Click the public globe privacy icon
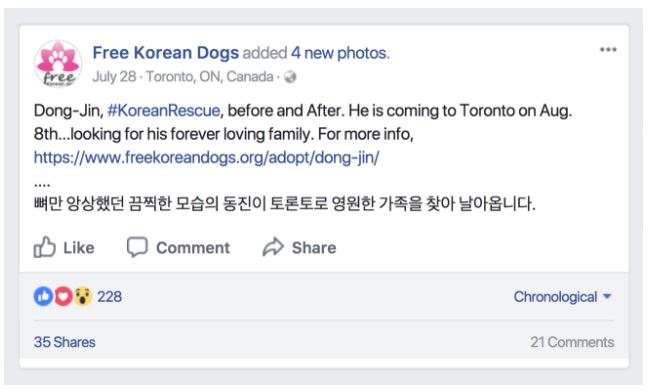The width and height of the screenshot is (651, 391). (290, 77)
